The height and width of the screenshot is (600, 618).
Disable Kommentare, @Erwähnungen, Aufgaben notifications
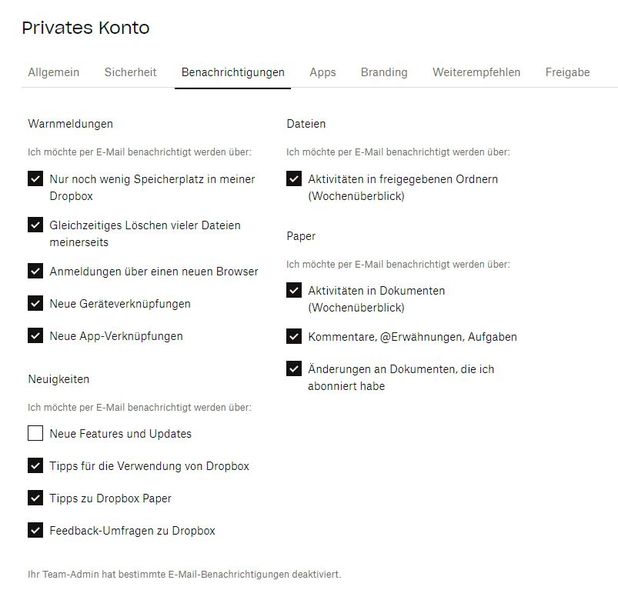[x=294, y=337]
